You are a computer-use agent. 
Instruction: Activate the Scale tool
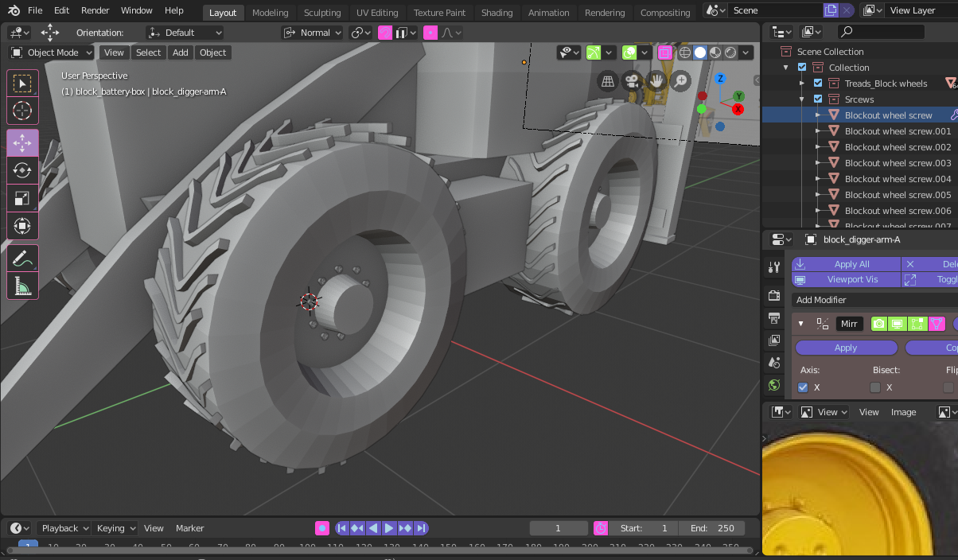pos(22,198)
